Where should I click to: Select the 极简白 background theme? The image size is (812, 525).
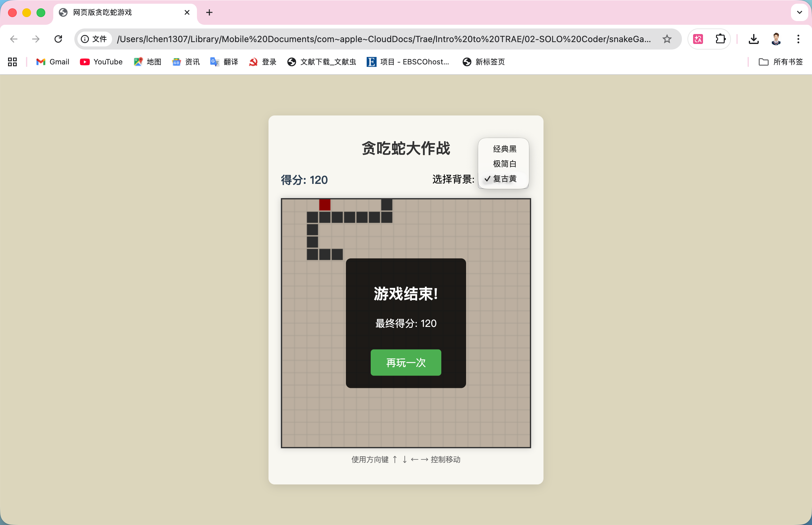pos(504,164)
